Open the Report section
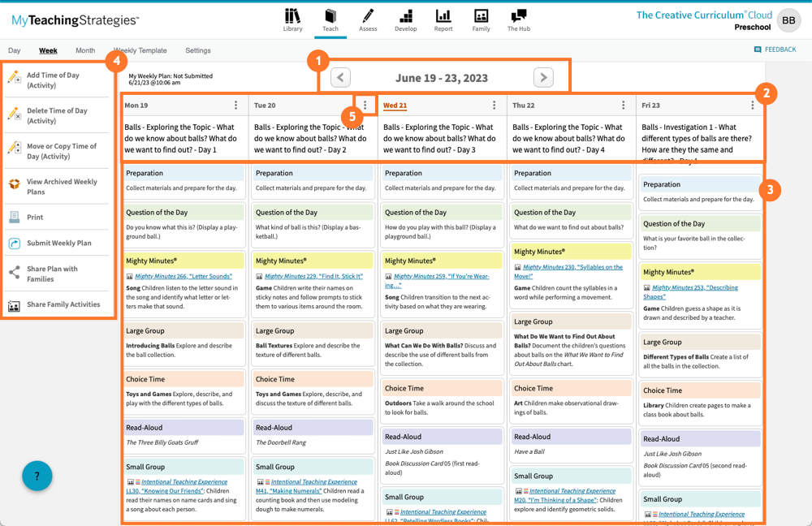The width and height of the screenshot is (812, 526). pos(443,20)
